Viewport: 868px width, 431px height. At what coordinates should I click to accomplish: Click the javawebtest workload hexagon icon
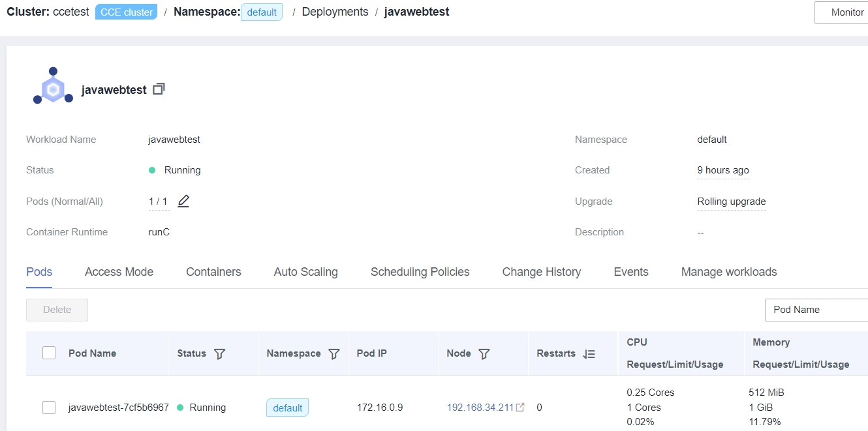pos(52,85)
